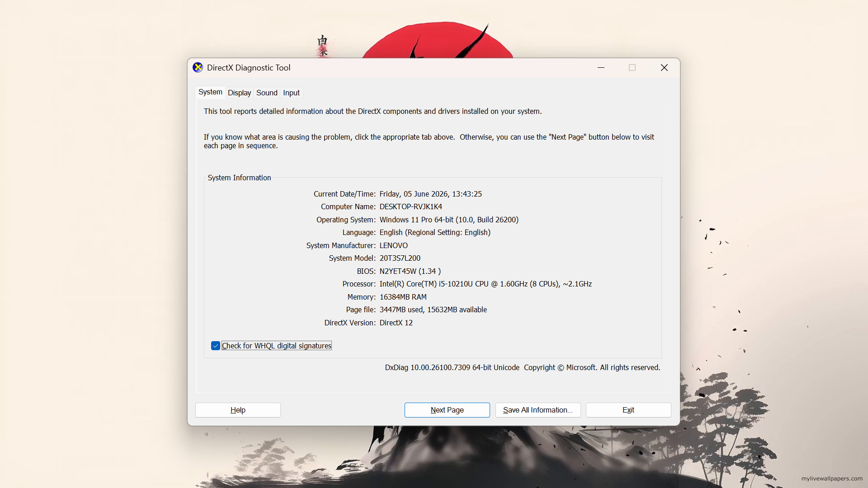Exit the diagnostic tool

[x=628, y=410]
